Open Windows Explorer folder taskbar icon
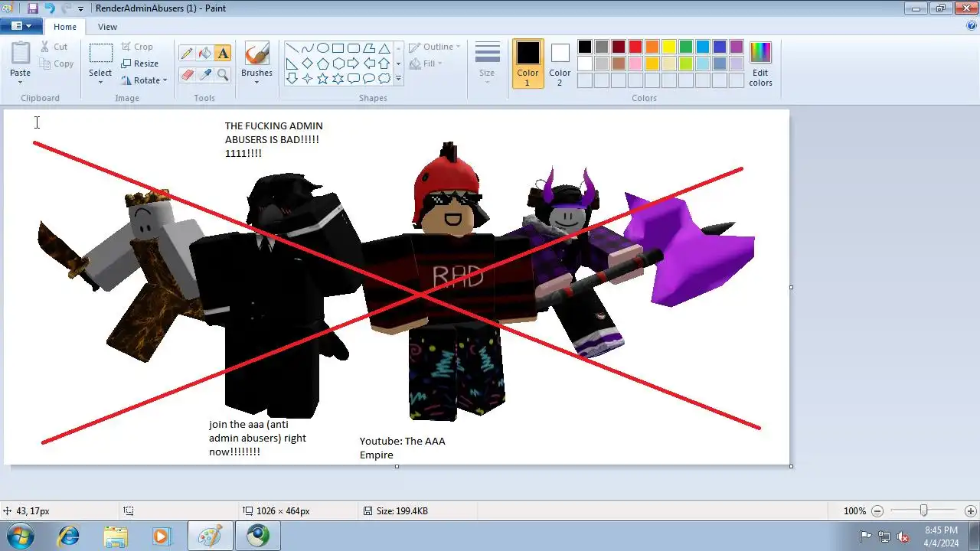This screenshot has width=980, height=551. pyautogui.click(x=115, y=536)
